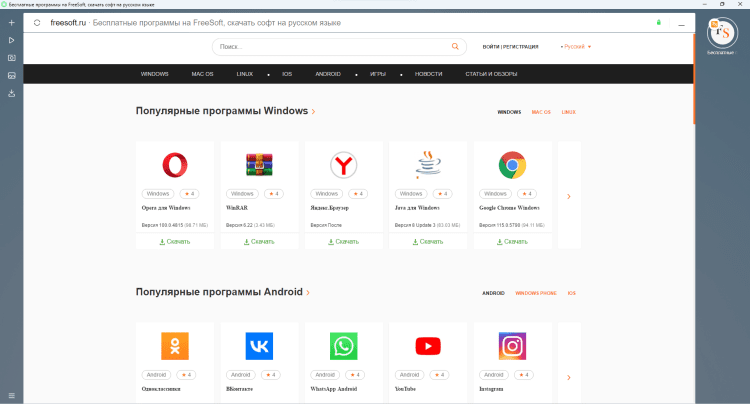750x404 pixels.
Task: Click the orange page scrollbar
Action: pyautogui.click(x=694, y=79)
